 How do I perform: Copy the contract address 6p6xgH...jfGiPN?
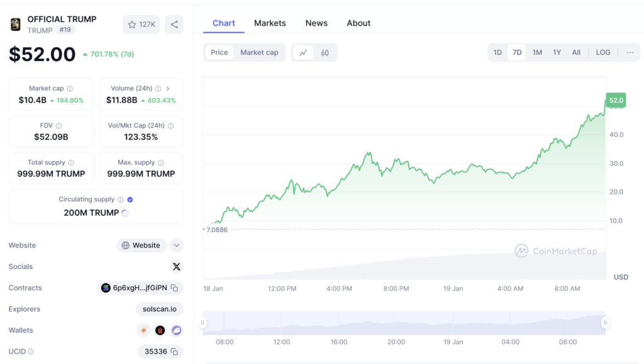174,288
